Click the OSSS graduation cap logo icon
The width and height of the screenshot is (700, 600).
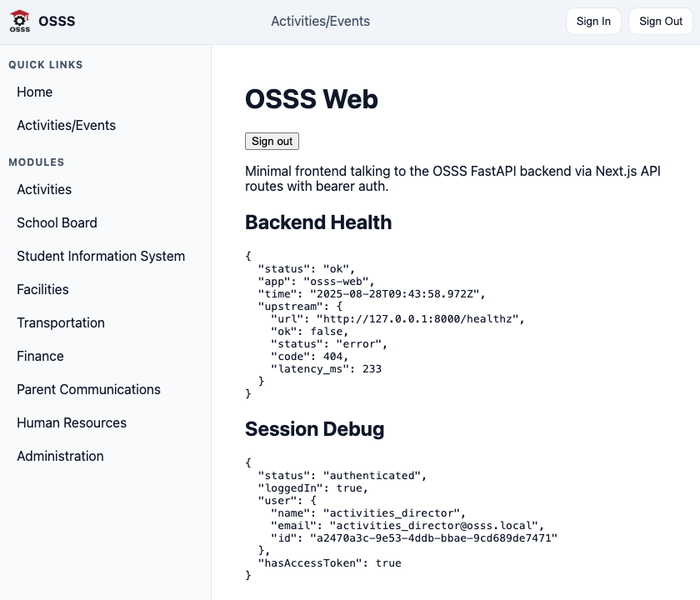click(x=20, y=21)
